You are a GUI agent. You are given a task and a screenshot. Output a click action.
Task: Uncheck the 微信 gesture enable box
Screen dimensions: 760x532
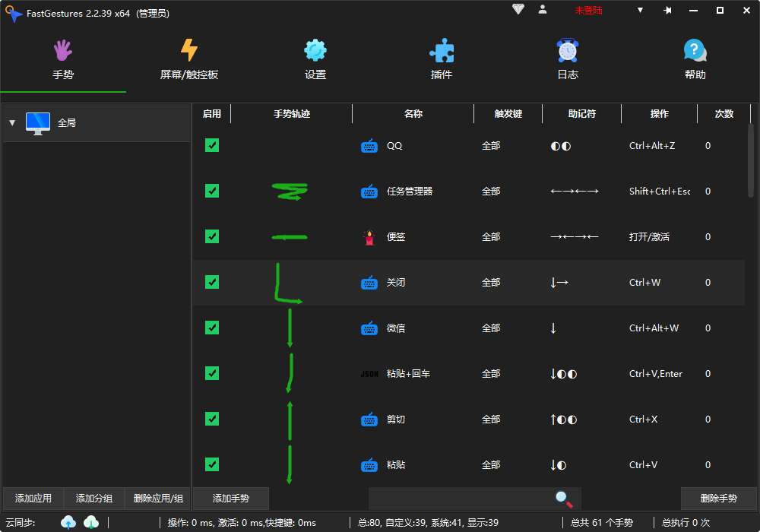(212, 328)
